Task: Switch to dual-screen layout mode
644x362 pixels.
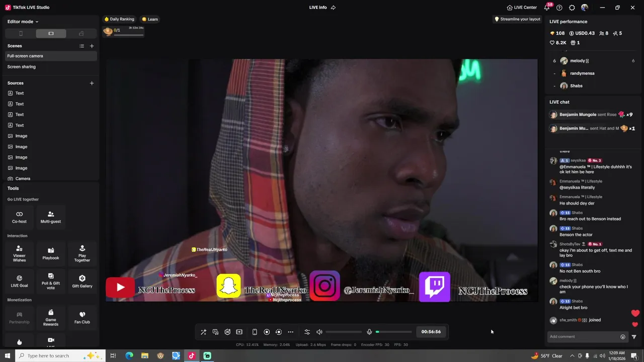Action: (81, 34)
